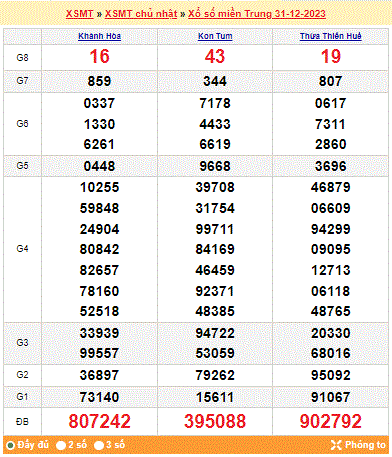Click the G6 number 6261
The height and width of the screenshot is (457, 392).
(99, 144)
